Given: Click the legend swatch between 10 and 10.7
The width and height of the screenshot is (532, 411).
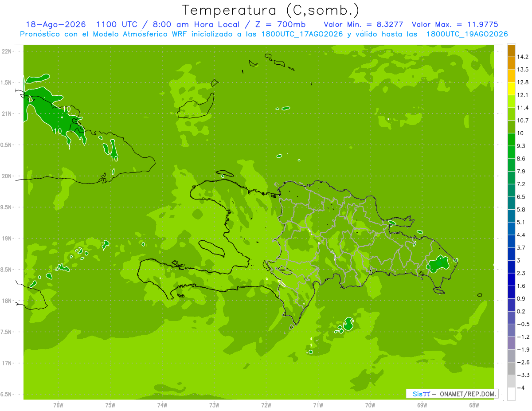Looking at the screenshot, I should [511, 127].
